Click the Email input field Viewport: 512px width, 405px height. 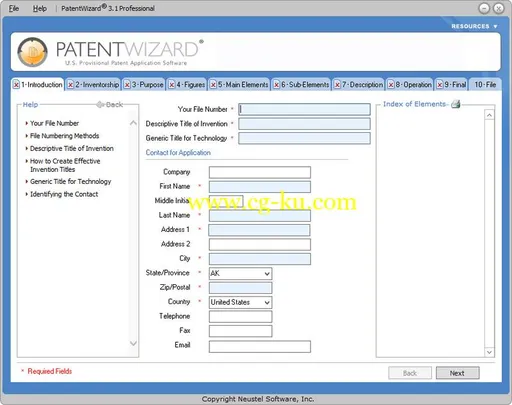tap(260, 346)
